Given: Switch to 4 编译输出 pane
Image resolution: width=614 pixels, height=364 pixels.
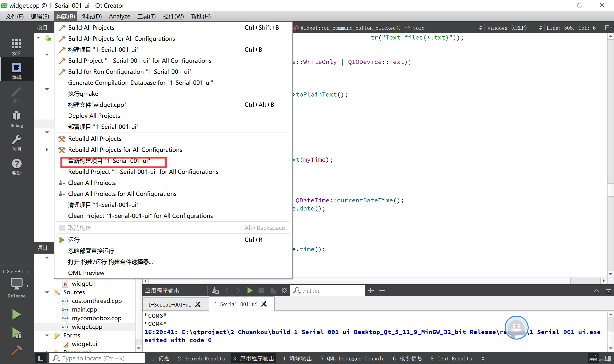Looking at the screenshot, I should point(297,358).
